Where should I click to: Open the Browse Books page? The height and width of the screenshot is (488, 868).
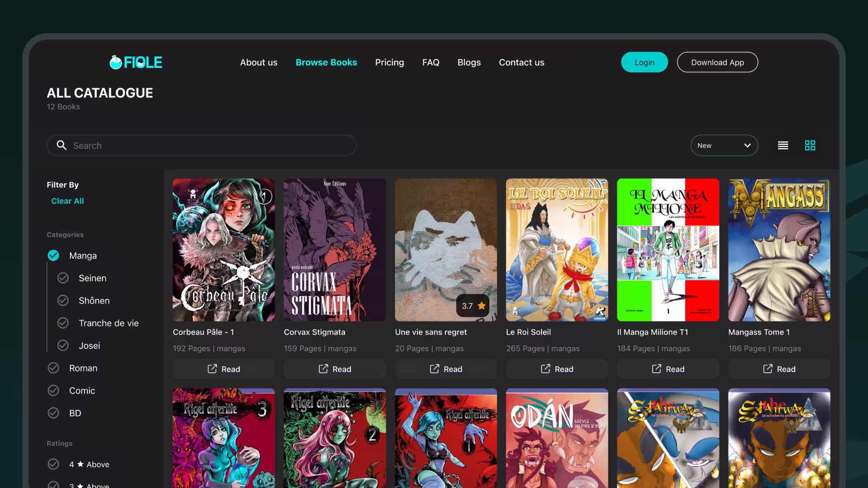click(326, 62)
